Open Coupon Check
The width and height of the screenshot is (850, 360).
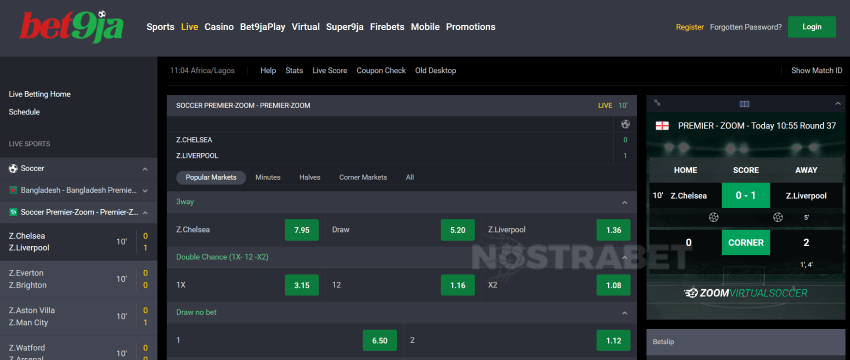[x=381, y=70]
